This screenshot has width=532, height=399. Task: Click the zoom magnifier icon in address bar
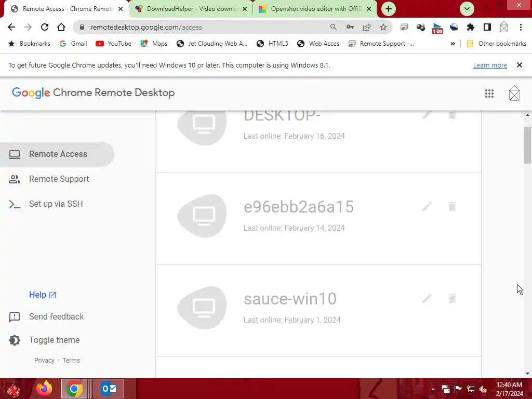pyautogui.click(x=333, y=27)
